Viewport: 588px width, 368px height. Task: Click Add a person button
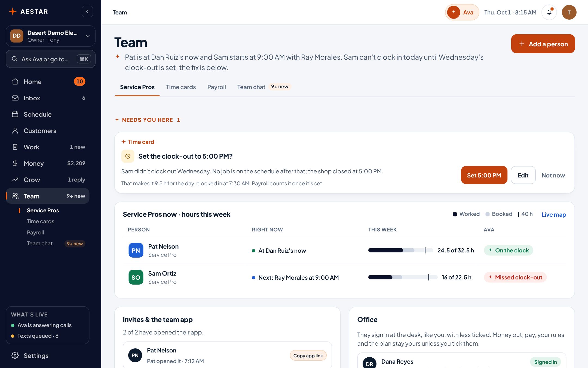(x=543, y=44)
